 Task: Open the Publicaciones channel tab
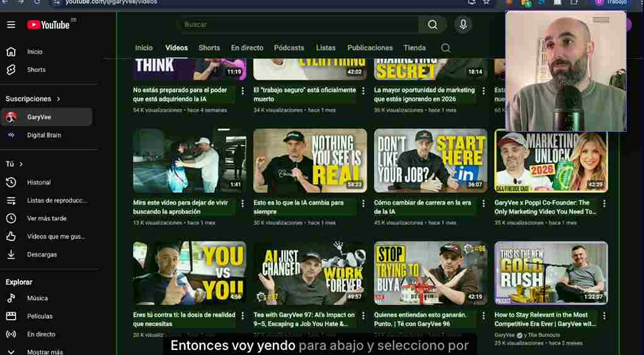coord(370,48)
